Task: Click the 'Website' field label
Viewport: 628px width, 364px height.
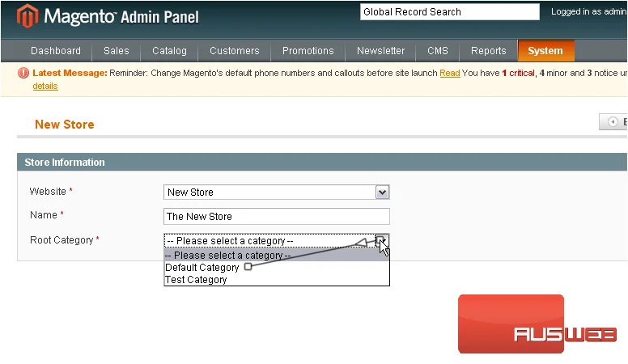Action: click(48, 192)
